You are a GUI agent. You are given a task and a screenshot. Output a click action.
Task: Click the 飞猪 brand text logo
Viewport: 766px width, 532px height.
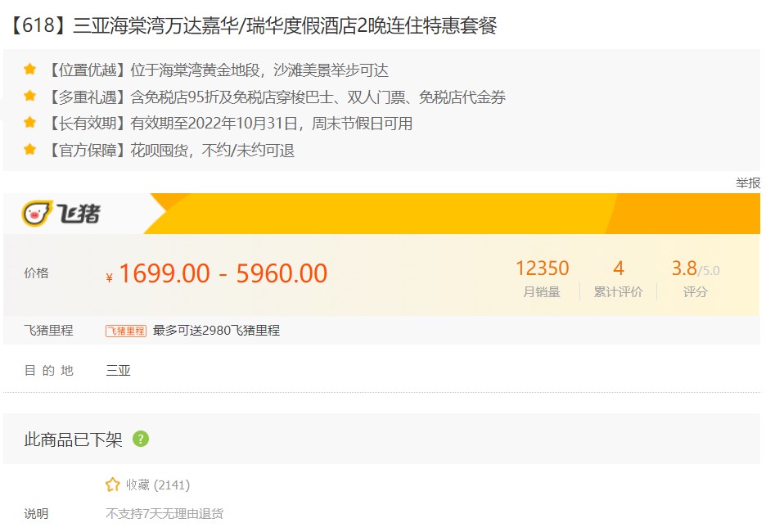tap(79, 214)
